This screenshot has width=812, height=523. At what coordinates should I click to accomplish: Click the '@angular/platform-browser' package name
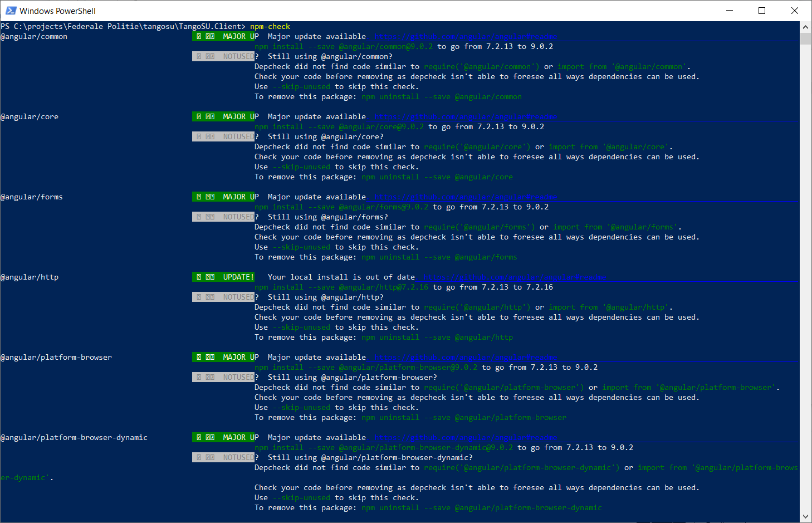56,357
